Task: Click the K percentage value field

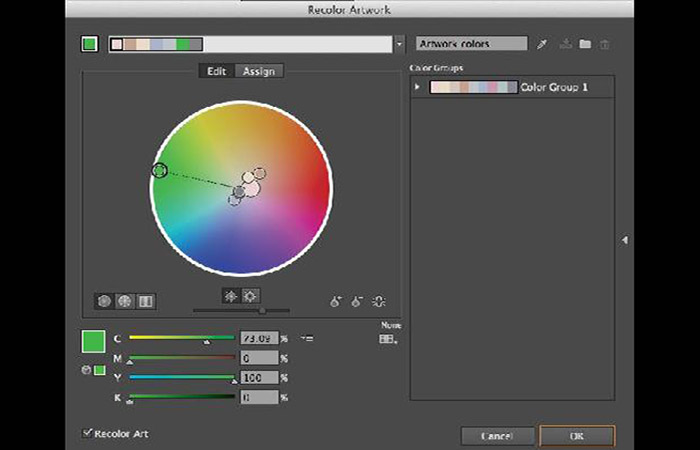Action: click(x=259, y=397)
